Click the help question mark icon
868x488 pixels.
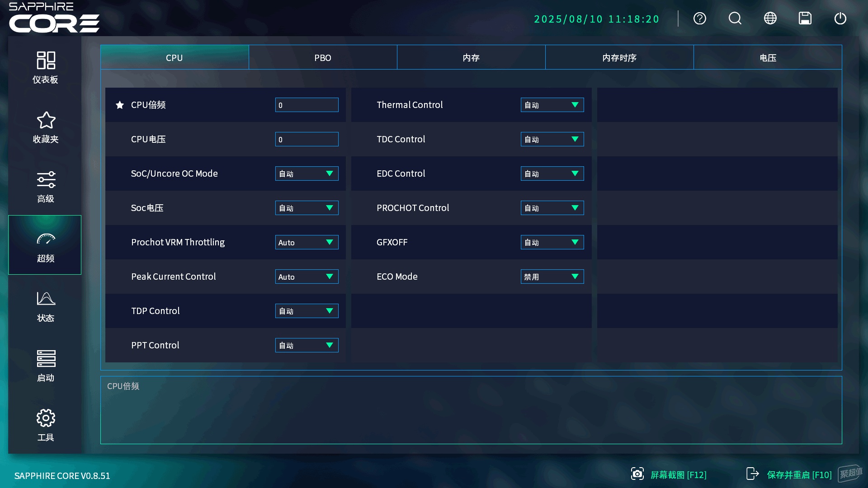click(700, 19)
